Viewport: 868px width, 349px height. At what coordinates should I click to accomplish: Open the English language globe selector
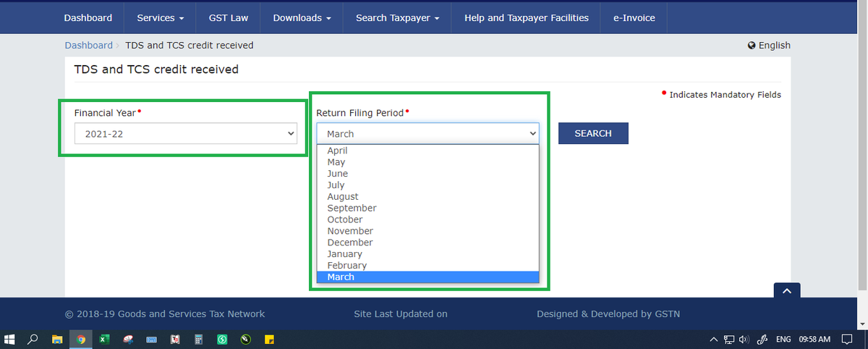pyautogui.click(x=769, y=45)
